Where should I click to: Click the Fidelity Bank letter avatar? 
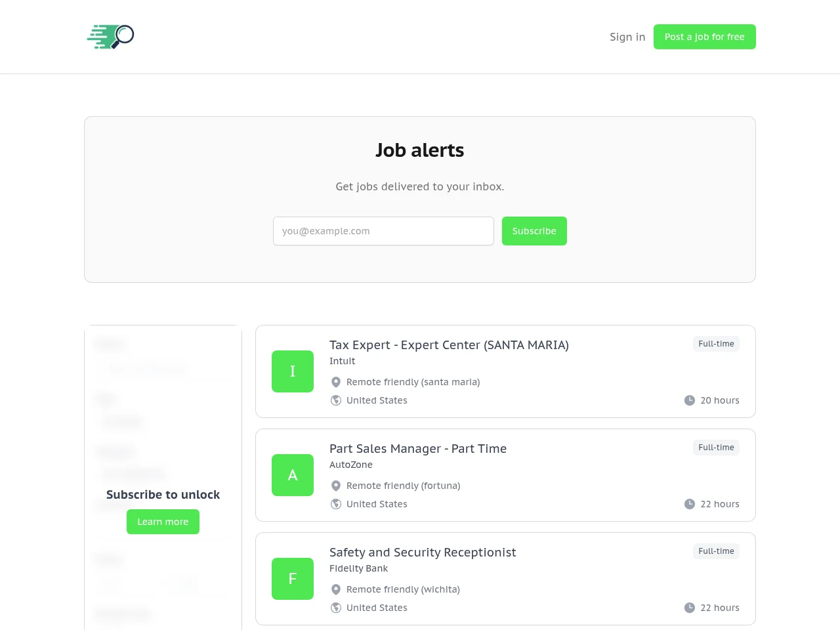pyautogui.click(x=293, y=579)
